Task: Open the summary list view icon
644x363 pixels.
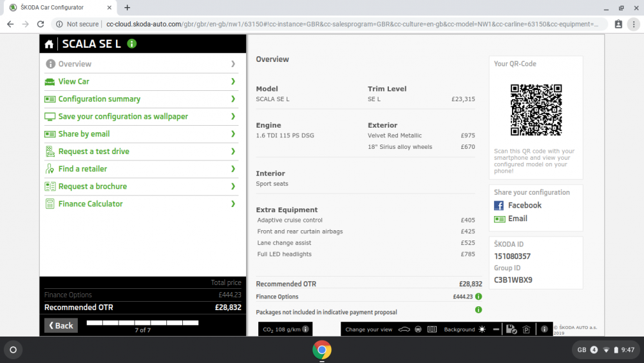Action: point(432,329)
